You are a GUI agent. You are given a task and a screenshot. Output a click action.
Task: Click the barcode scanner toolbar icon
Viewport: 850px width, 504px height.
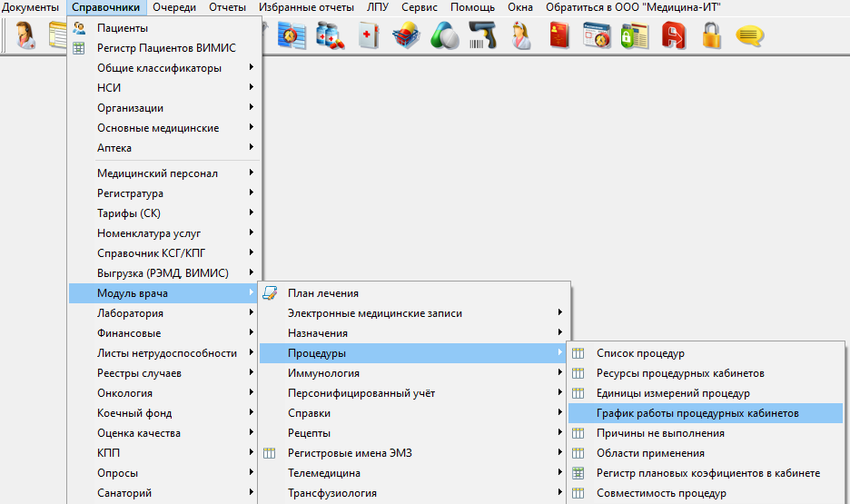[482, 35]
